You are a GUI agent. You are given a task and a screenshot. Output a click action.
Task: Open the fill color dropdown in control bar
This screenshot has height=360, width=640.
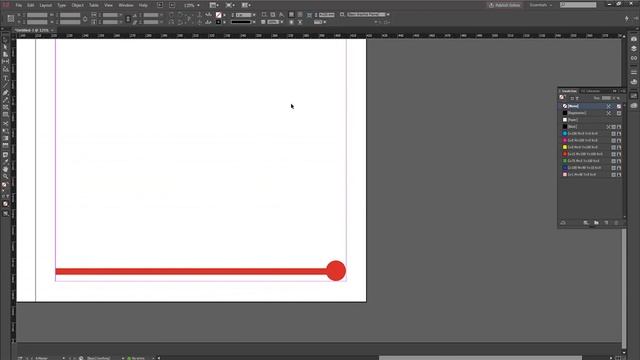click(224, 15)
